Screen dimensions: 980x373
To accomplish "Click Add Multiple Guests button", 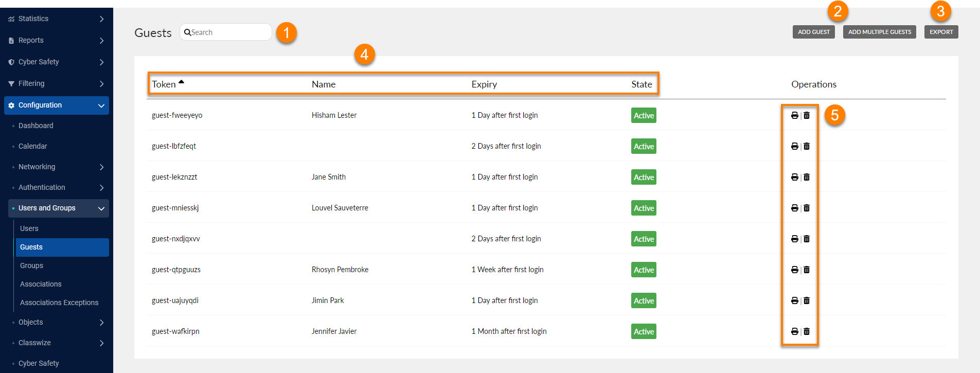I will point(879,32).
